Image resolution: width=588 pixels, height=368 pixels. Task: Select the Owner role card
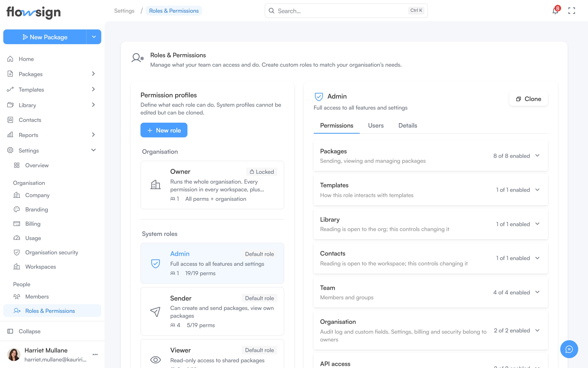click(212, 185)
